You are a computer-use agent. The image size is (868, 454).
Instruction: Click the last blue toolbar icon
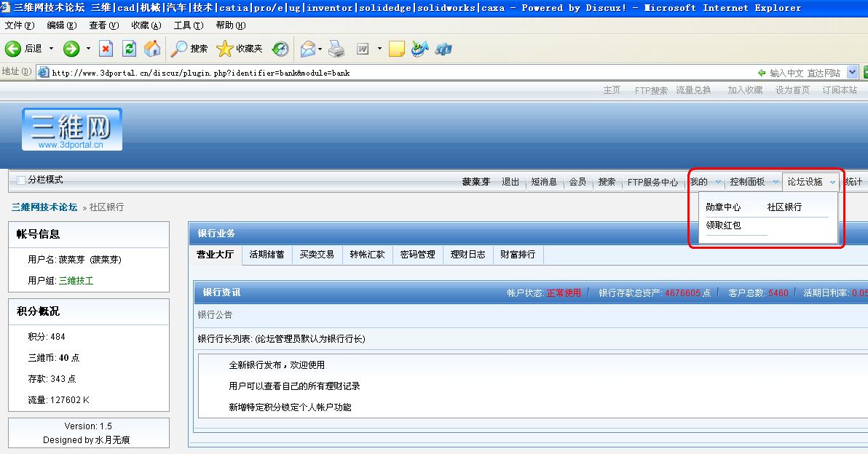click(443, 49)
